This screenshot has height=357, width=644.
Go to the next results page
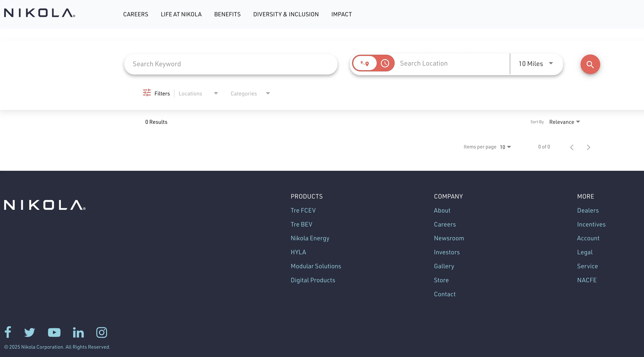pos(588,147)
